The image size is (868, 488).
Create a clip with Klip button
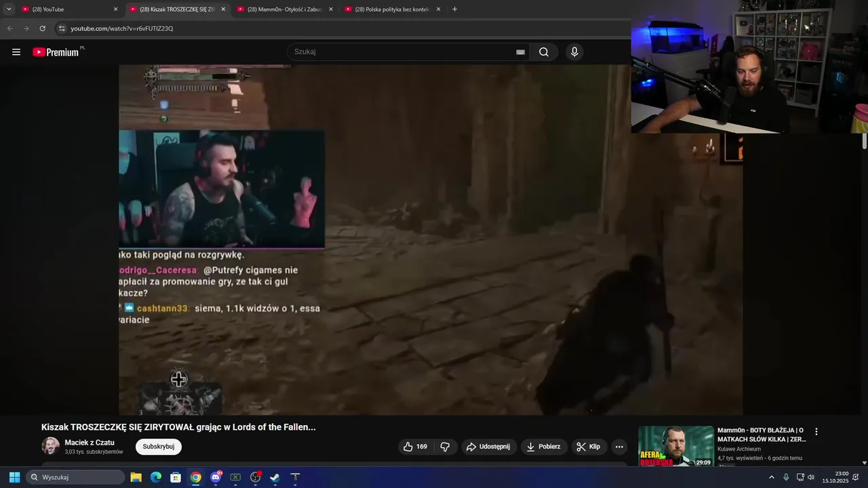coord(589,447)
